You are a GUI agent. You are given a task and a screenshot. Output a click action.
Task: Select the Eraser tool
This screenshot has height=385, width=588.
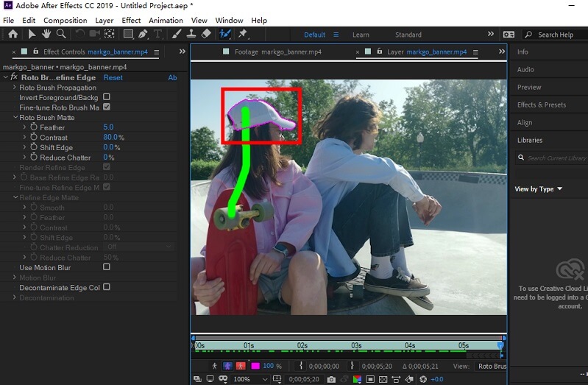pos(206,34)
